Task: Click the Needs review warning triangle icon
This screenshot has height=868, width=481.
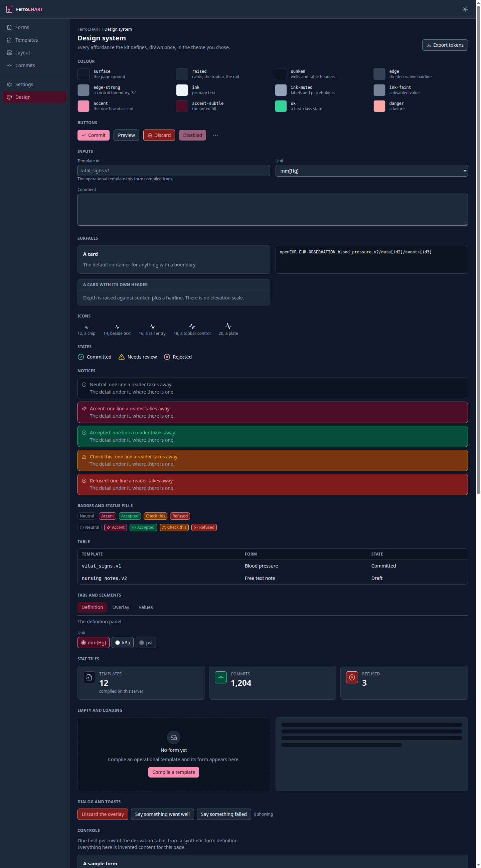Action: coord(121,357)
